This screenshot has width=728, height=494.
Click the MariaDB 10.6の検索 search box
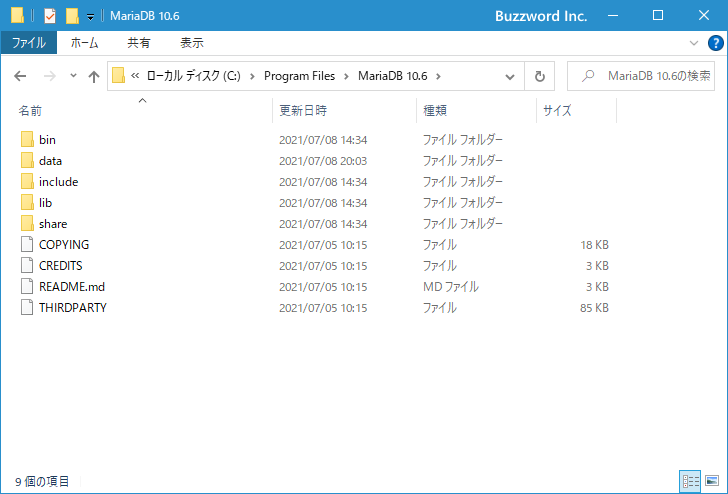pos(641,76)
